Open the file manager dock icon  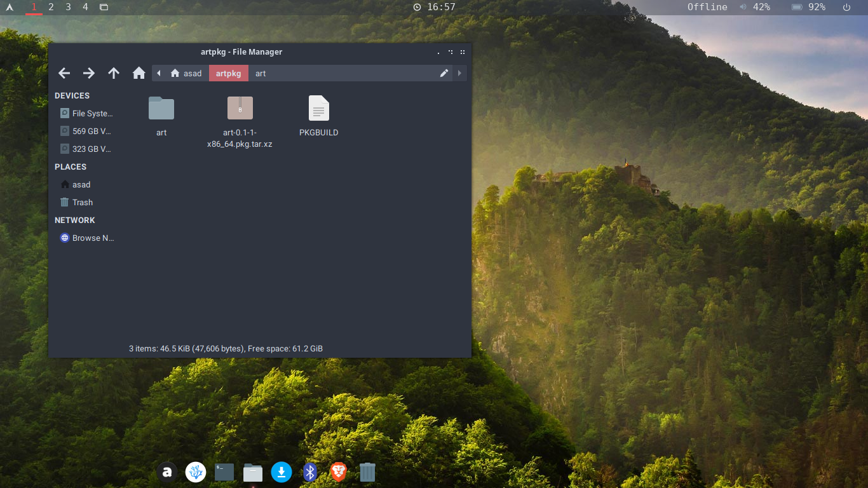pyautogui.click(x=253, y=472)
